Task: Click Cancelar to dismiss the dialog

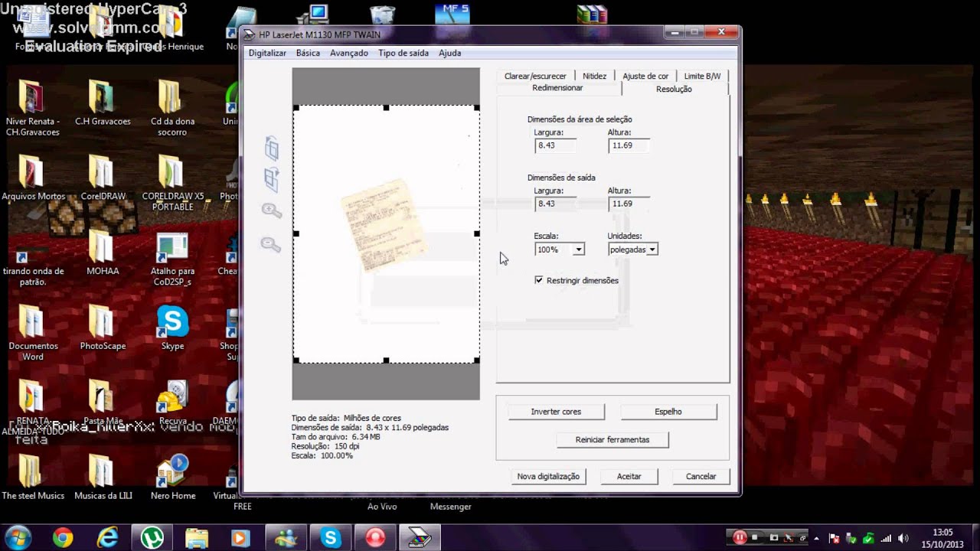Action: coord(701,476)
